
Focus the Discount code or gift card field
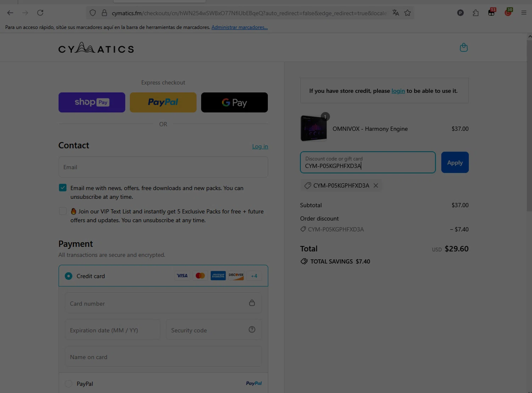[x=368, y=163]
